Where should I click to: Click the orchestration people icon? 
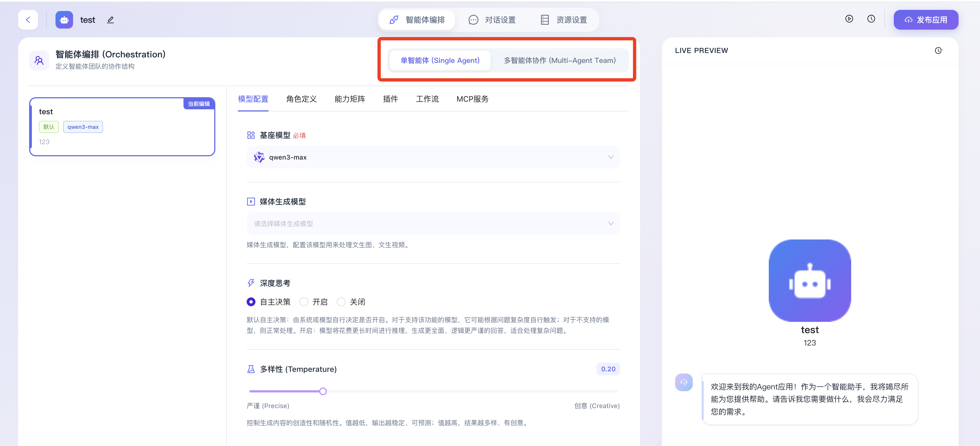click(39, 60)
